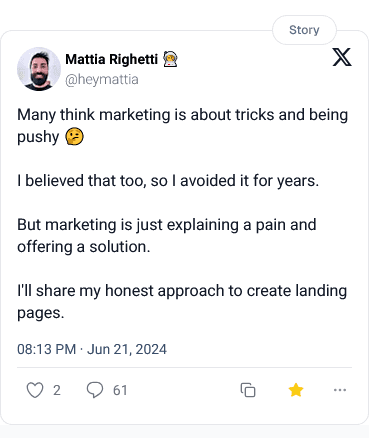Like the post with the heart icon
The height and width of the screenshot is (438, 369).
click(35, 390)
